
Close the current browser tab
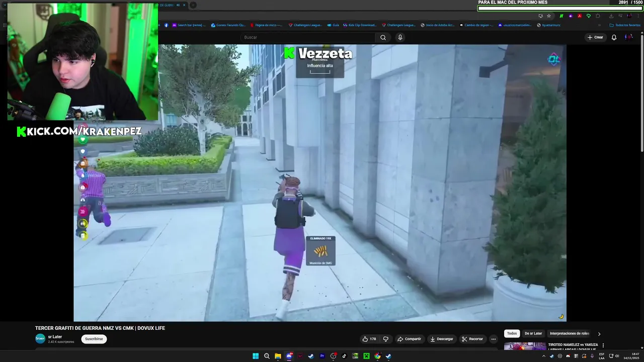pyautogui.click(x=184, y=5)
